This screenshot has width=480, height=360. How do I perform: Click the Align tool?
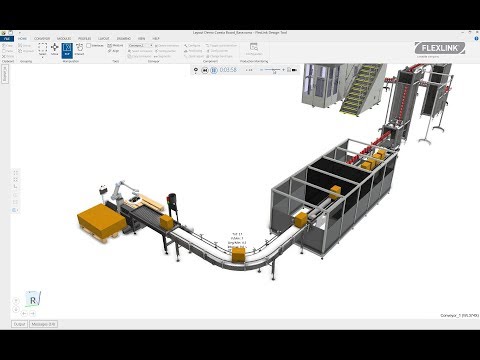114,51
